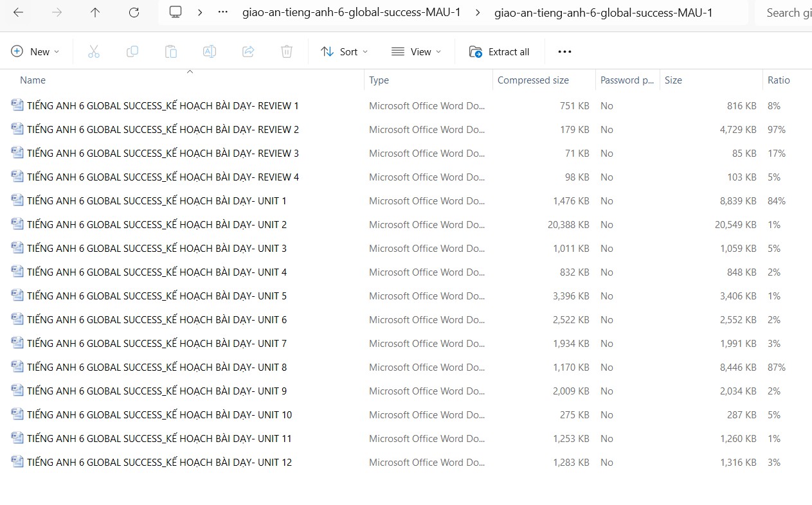This screenshot has width=812, height=505.
Task: Select Word icon of UNIT 5 file
Action: [17, 296]
